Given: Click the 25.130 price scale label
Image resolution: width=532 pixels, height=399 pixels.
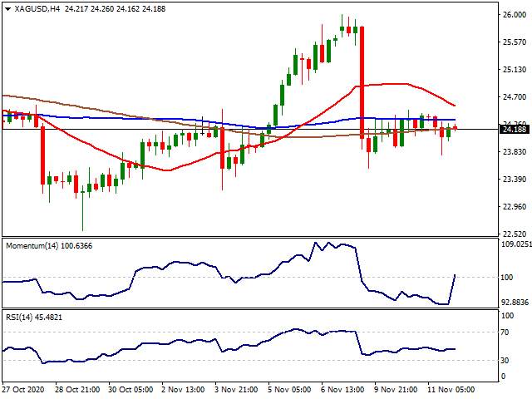Looking at the screenshot, I should tap(515, 70).
